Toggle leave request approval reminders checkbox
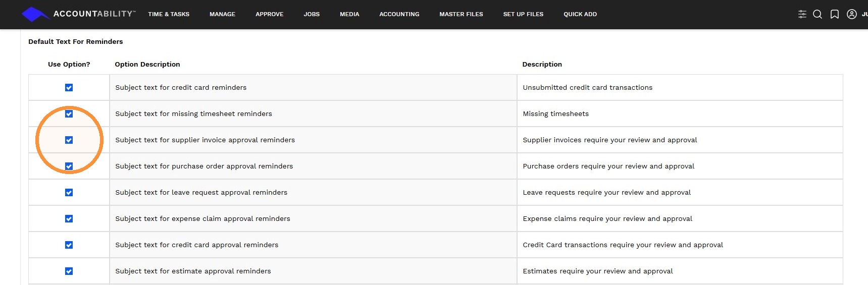This screenshot has height=285, width=868. click(69, 193)
